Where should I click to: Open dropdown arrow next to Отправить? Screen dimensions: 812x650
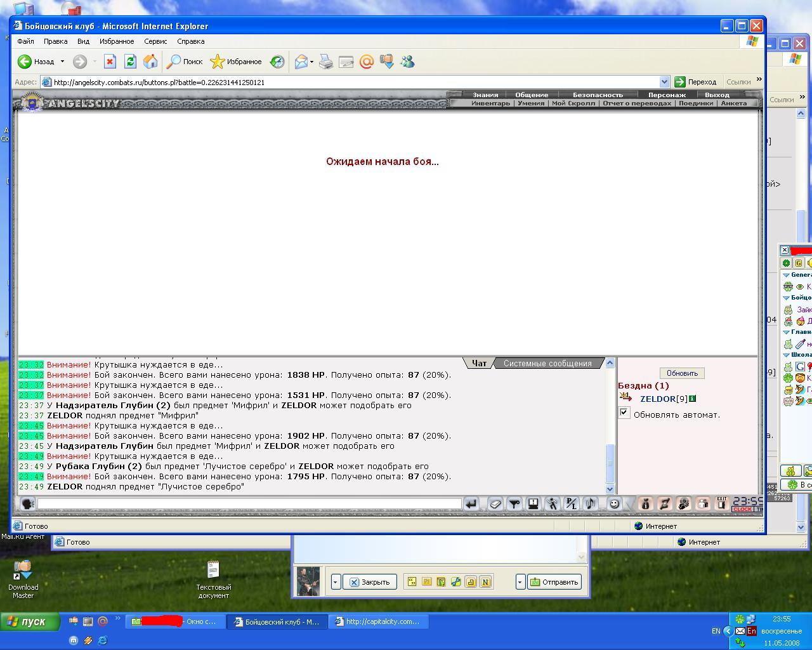(x=520, y=582)
